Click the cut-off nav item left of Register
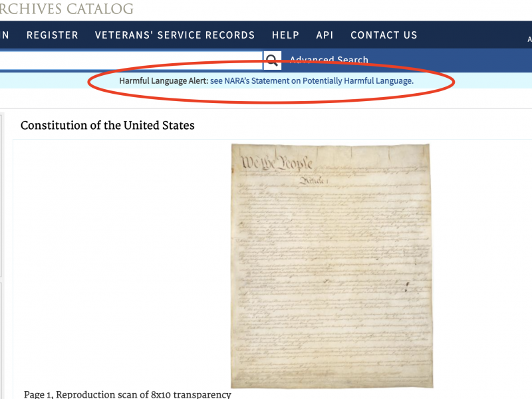Screen dimensions: 532x399 click(x=5, y=35)
